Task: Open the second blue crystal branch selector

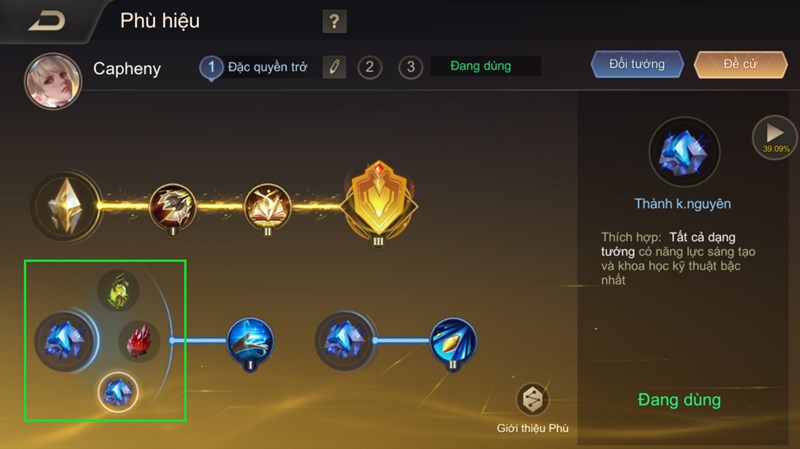Action: pos(344,341)
